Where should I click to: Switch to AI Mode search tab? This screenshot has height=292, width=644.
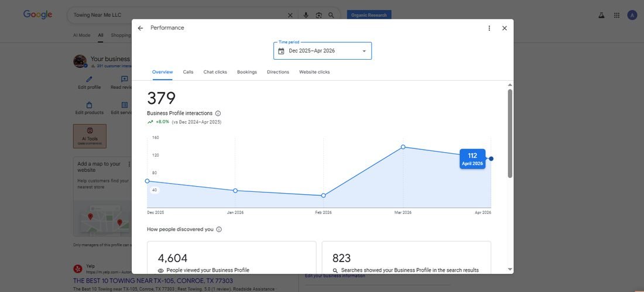pos(82,35)
